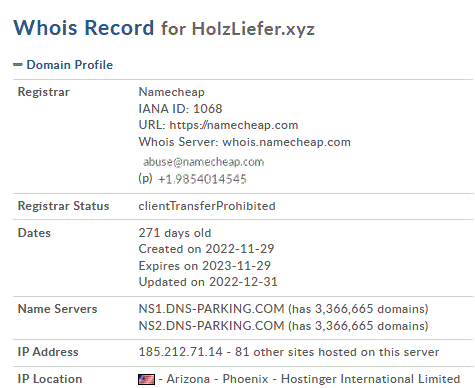The width and height of the screenshot is (475, 388).
Task: Select the Expires on 2023-11-29 line
Action: click(205, 266)
